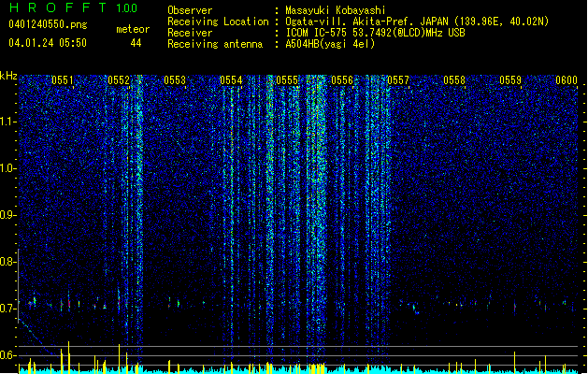Viewport: 588px width, 374px height.
Task: Click the 1.1 kHz frequency tick label
Action: (8, 122)
